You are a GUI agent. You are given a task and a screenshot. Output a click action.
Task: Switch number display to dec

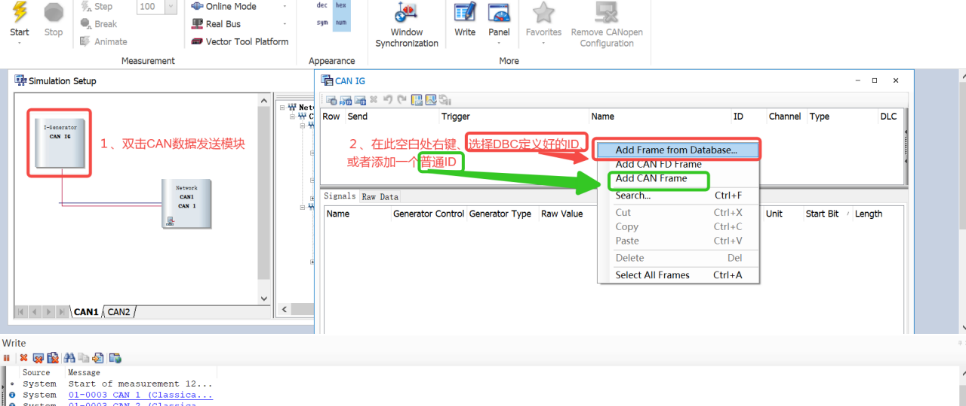322,6
